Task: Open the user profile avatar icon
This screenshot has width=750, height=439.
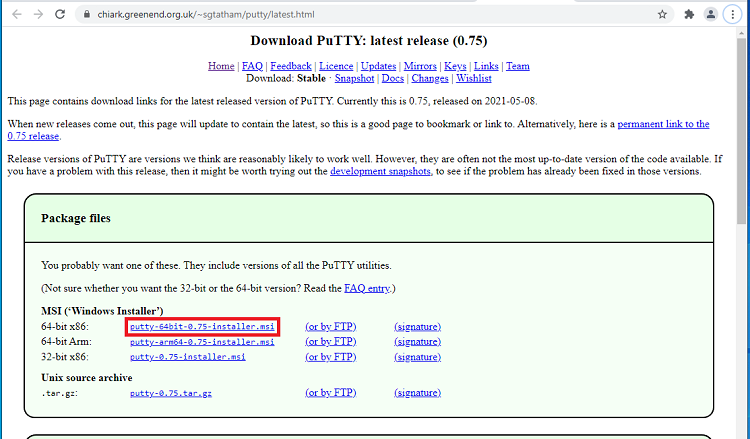Action: tap(711, 14)
